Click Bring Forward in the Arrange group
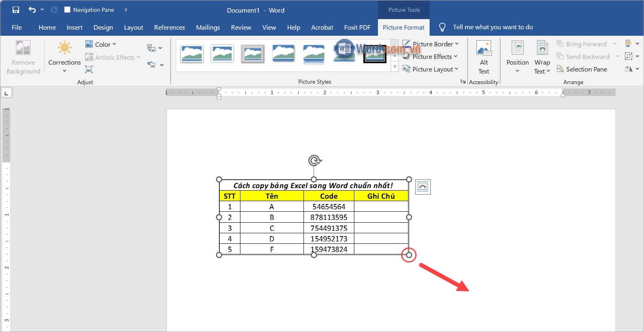The image size is (644, 332). [582, 44]
